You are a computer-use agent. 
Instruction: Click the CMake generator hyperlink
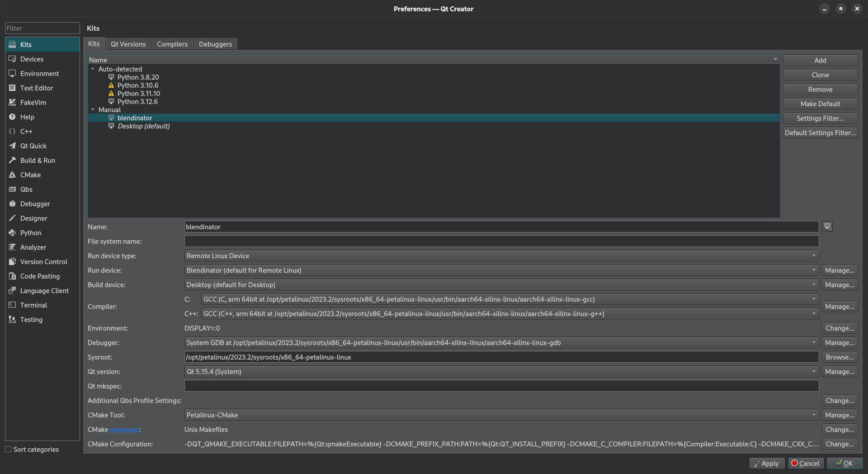tap(124, 430)
